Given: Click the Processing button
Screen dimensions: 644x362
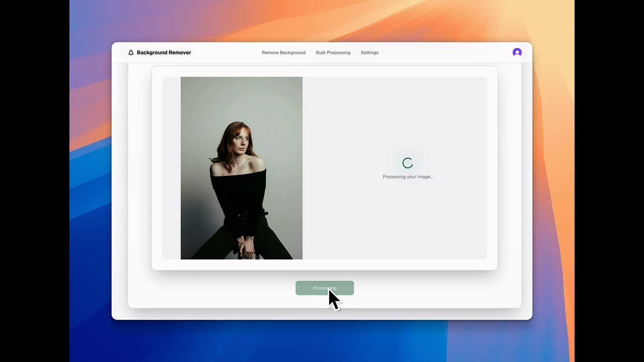Looking at the screenshot, I should [325, 288].
